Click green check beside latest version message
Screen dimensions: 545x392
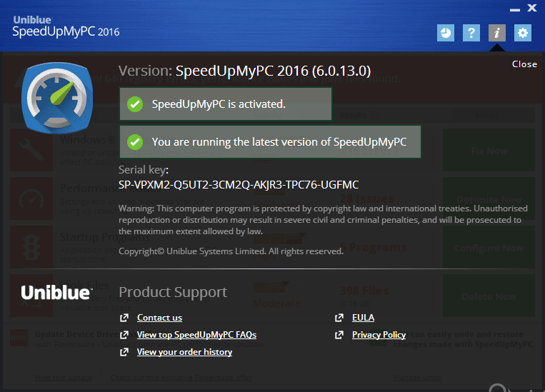pyautogui.click(x=135, y=142)
